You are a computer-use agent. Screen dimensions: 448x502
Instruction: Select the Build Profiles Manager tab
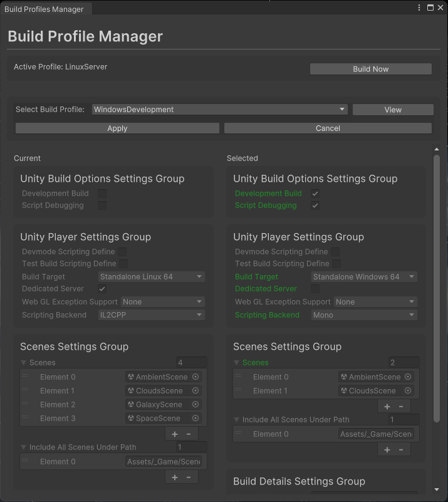click(x=44, y=9)
